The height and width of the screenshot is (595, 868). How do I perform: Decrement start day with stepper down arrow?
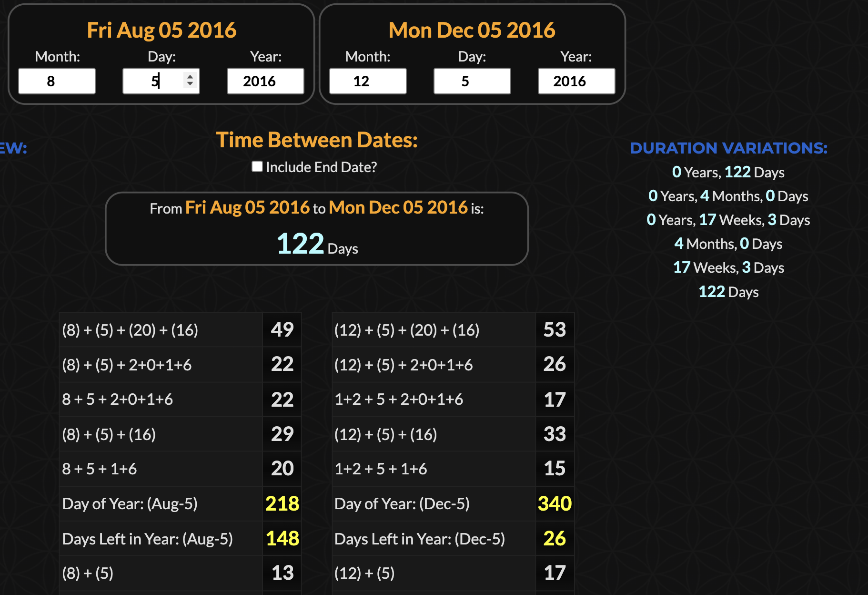pos(190,85)
